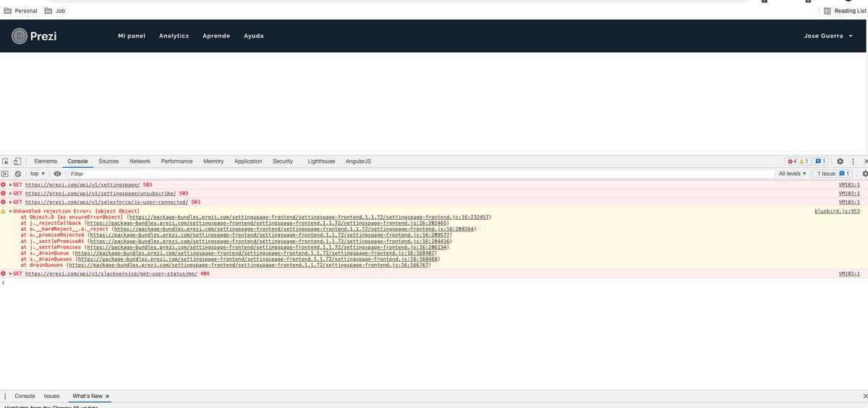Open console settings gear icon

click(864, 174)
